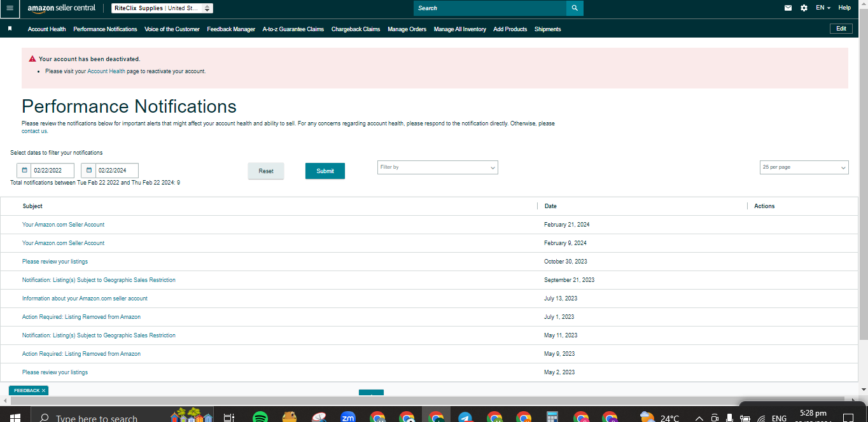The image size is (868, 422).
Task: Click the Amazon Seller Central logo
Action: point(61,8)
